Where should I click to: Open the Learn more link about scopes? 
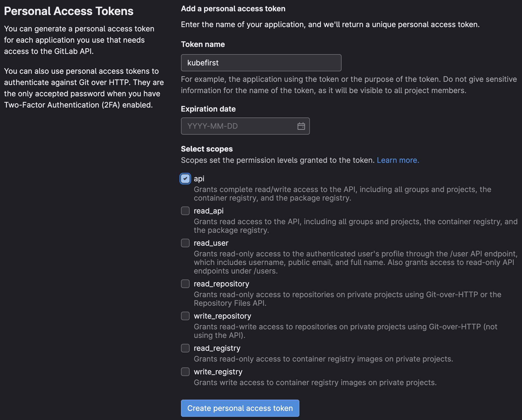click(x=398, y=160)
